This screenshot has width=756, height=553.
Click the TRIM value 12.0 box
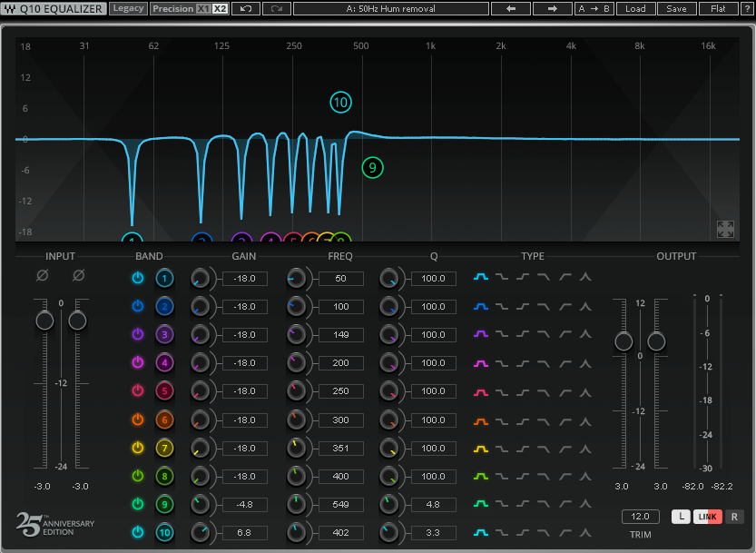(x=640, y=517)
